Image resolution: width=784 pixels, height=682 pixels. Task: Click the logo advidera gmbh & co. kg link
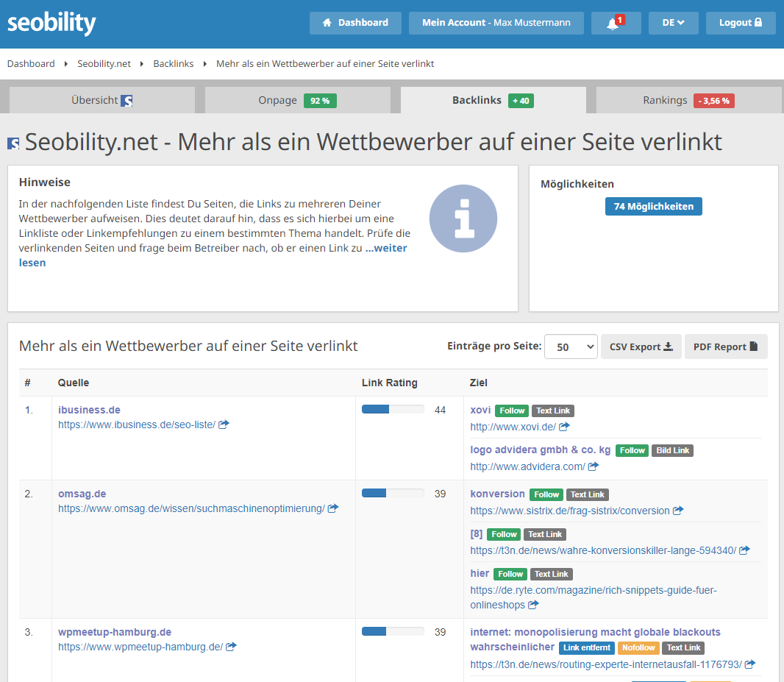[x=540, y=450]
